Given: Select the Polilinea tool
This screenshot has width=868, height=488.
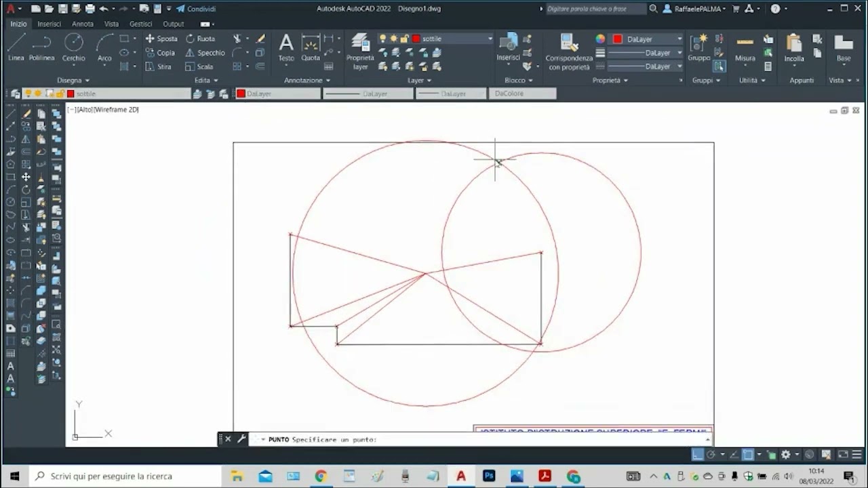Looking at the screenshot, I should 42,47.
